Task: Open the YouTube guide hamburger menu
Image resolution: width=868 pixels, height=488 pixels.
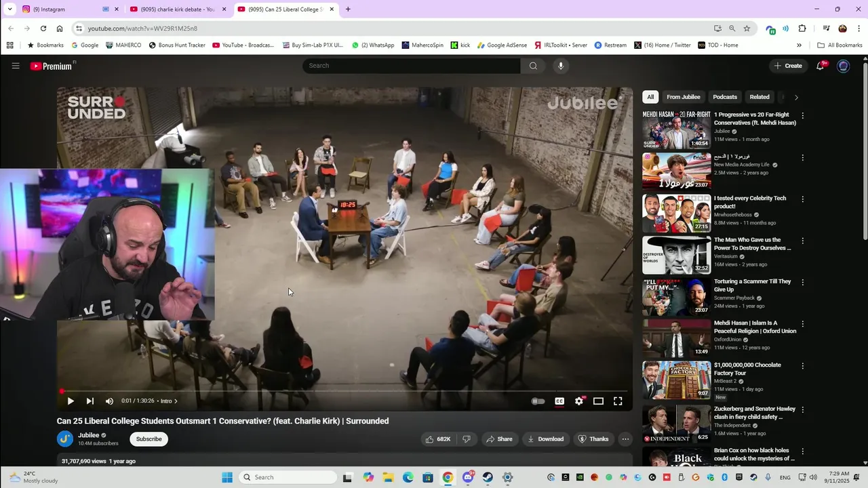Action: point(16,66)
